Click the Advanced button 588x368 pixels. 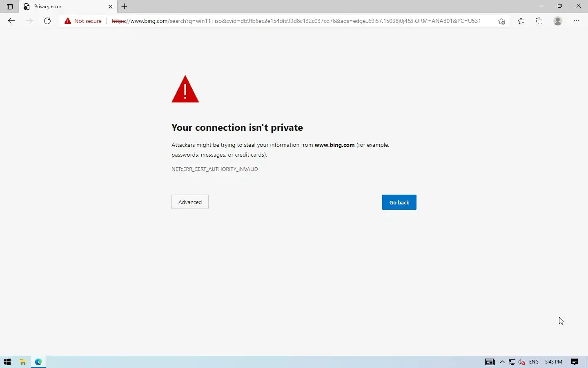pos(190,202)
